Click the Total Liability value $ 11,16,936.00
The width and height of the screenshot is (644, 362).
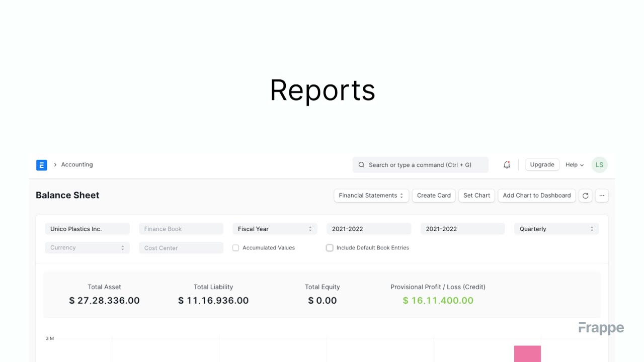coord(213,301)
